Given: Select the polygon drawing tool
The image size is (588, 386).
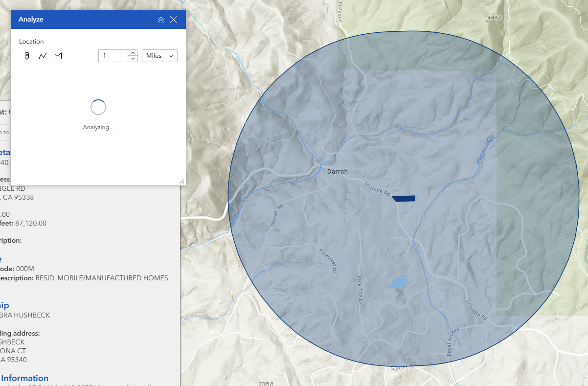Looking at the screenshot, I should 58,56.
